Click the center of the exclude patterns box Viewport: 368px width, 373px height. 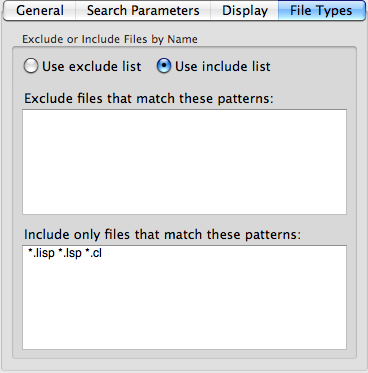click(x=184, y=162)
